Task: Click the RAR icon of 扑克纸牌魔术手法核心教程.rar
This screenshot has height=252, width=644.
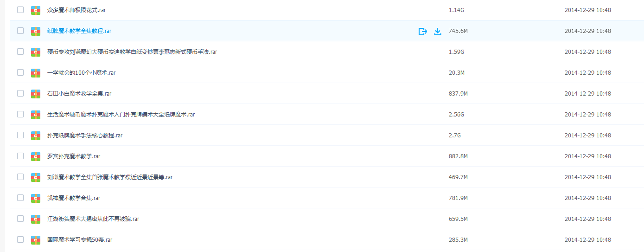Action: (36, 136)
